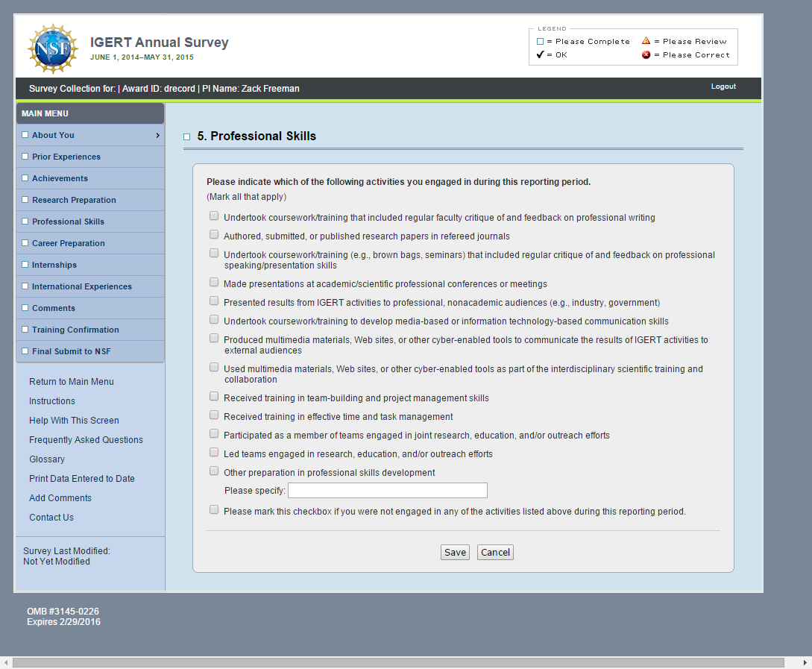
Task: Check 'Made presentations at academic/scientific professional conferences'
Action: (x=214, y=283)
